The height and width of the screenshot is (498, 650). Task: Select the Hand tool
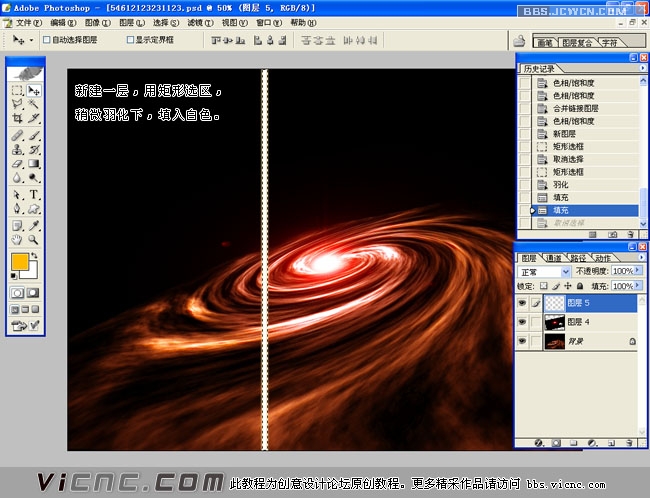(x=17, y=240)
